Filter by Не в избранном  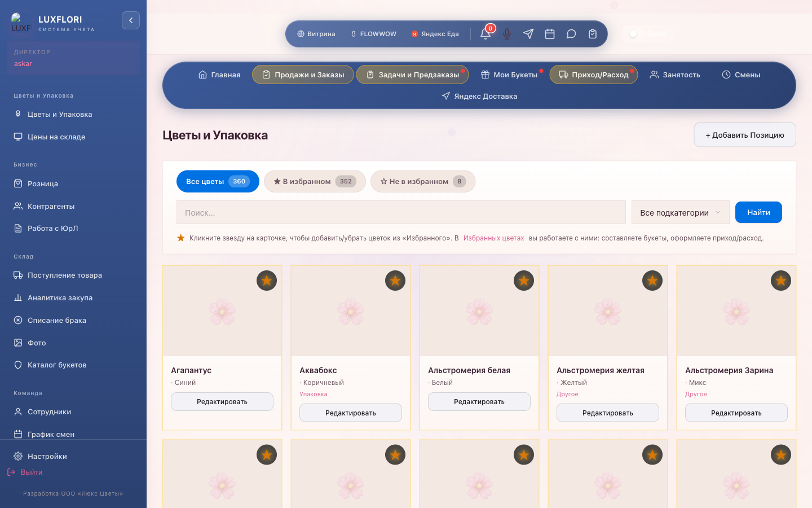point(423,181)
